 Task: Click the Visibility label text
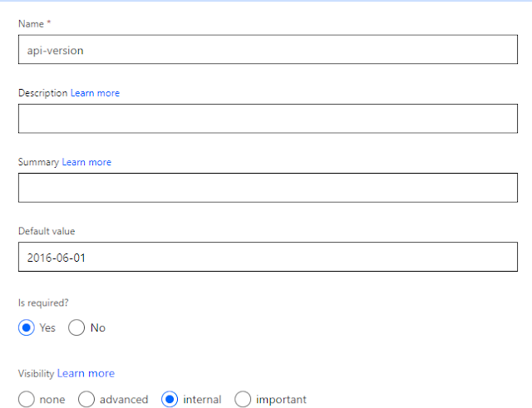point(36,373)
